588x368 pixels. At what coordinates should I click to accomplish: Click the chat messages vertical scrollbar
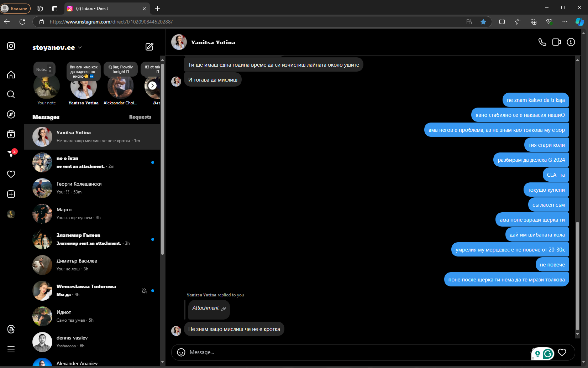click(577, 276)
